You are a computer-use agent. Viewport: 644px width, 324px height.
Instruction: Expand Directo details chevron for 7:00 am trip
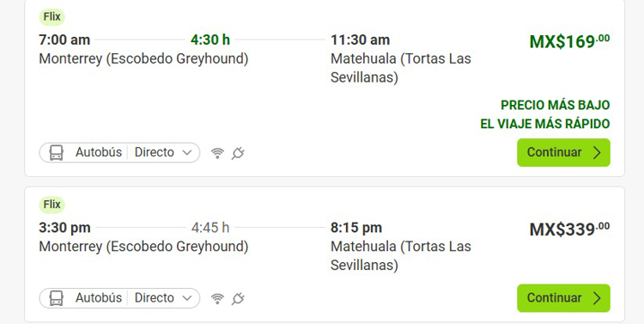click(x=187, y=152)
